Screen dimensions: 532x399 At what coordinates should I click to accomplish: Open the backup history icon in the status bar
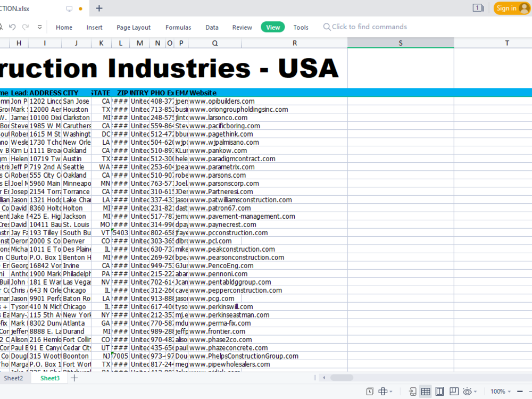tap(370, 392)
